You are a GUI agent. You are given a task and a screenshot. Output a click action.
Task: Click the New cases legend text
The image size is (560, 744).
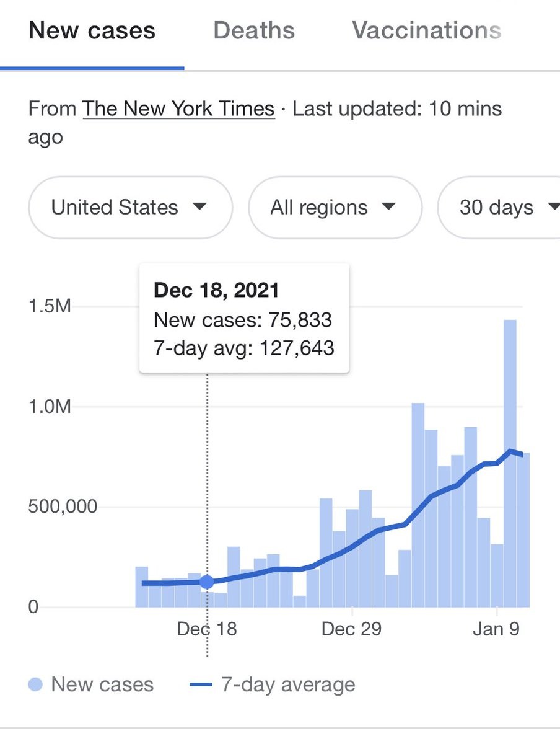(x=102, y=684)
